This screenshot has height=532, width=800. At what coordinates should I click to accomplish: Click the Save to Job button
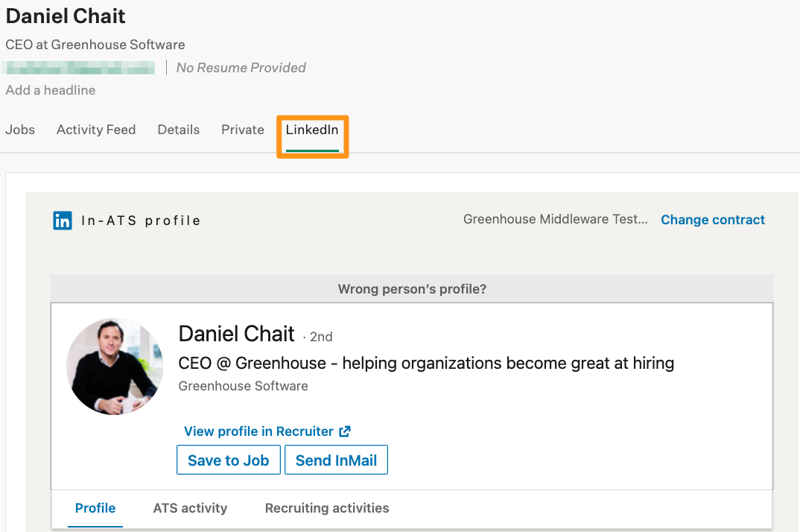pyautogui.click(x=229, y=460)
